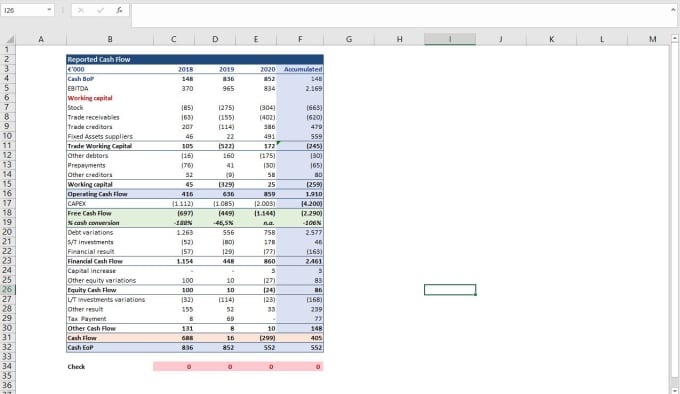Click the 'Tax Payment' label cell
Viewport: 680px width, 394px height.
tap(110, 319)
